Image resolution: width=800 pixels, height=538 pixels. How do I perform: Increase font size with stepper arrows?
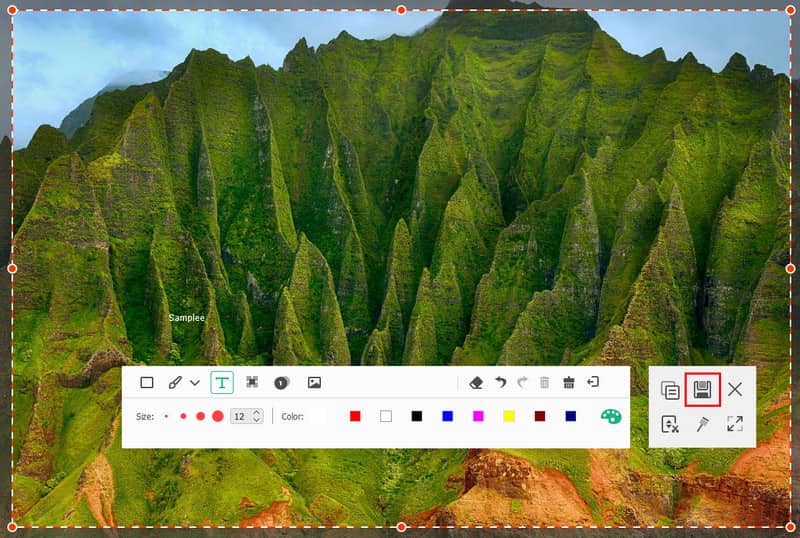[x=257, y=412]
